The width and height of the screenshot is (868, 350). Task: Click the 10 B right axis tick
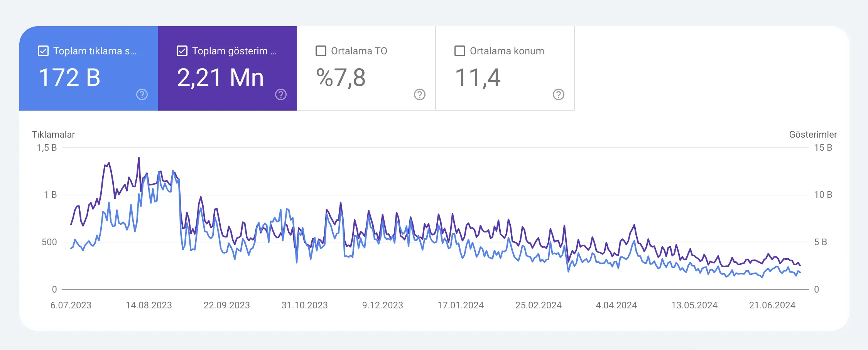[823, 195]
